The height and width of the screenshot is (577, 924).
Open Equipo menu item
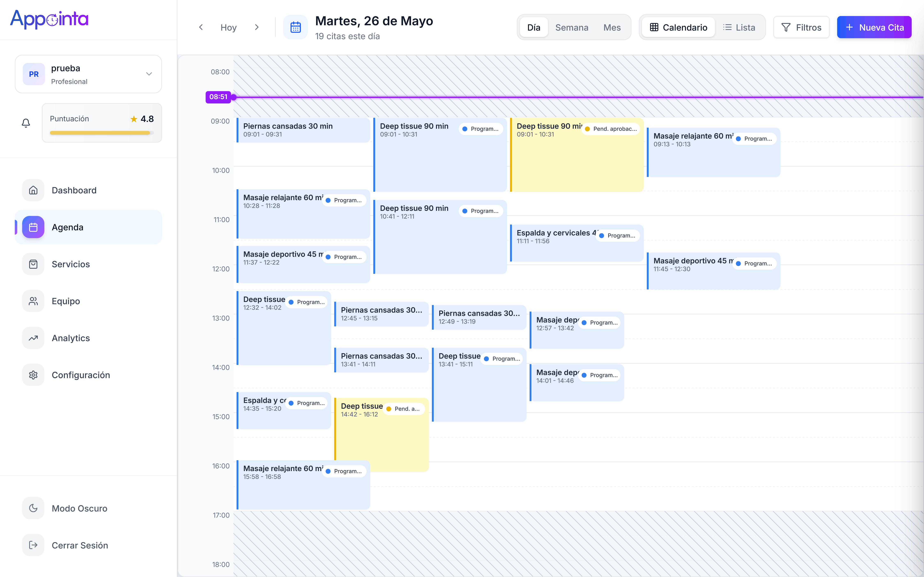point(88,301)
